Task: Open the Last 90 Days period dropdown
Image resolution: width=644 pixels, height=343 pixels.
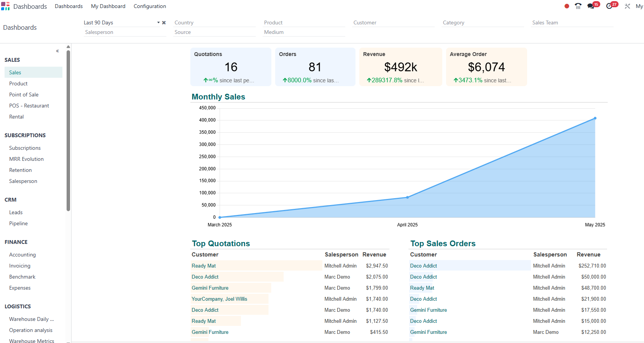Action: 158,23
